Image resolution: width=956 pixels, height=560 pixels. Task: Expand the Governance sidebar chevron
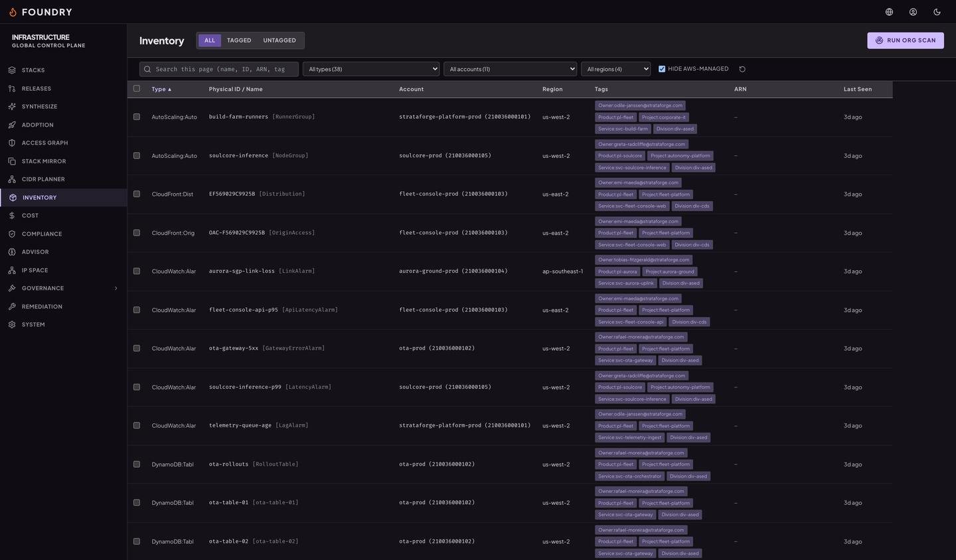pyautogui.click(x=116, y=289)
